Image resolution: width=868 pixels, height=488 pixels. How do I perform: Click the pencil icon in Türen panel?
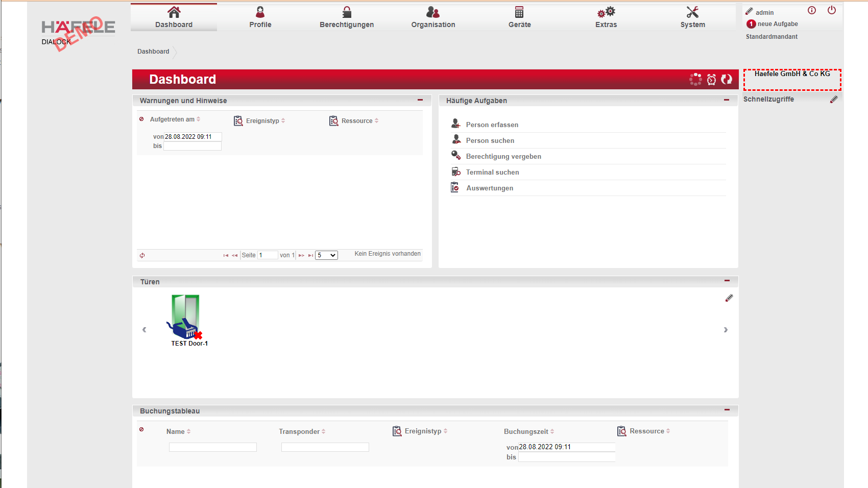[x=729, y=298]
